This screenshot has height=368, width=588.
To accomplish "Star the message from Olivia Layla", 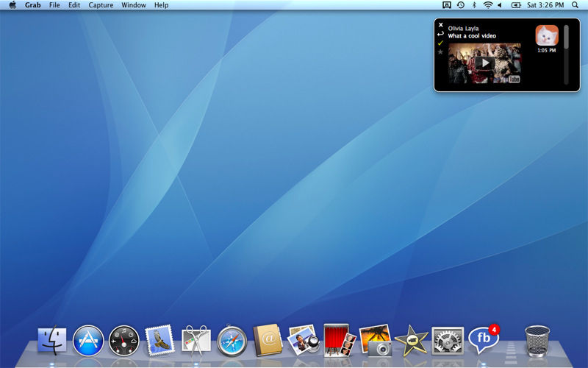I will click(440, 52).
